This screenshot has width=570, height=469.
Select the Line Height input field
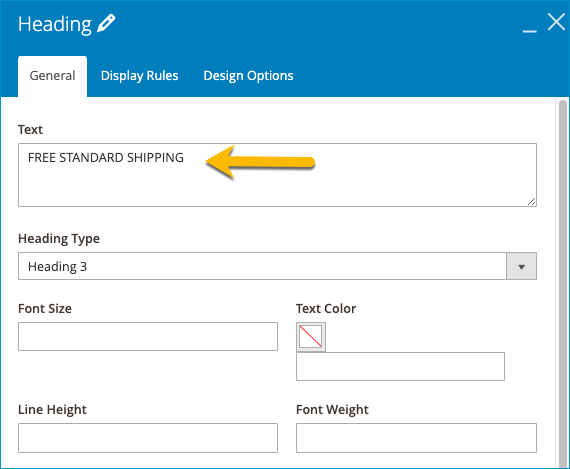148,438
